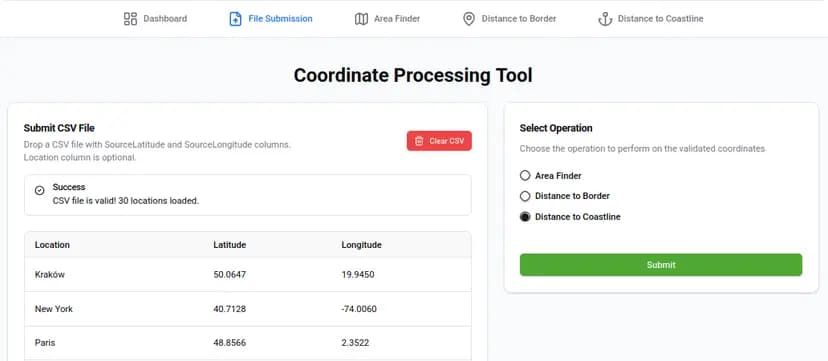
Task: Click the 'CSV file is valid! 30 locations loaded.' message
Action: pyautogui.click(x=126, y=201)
